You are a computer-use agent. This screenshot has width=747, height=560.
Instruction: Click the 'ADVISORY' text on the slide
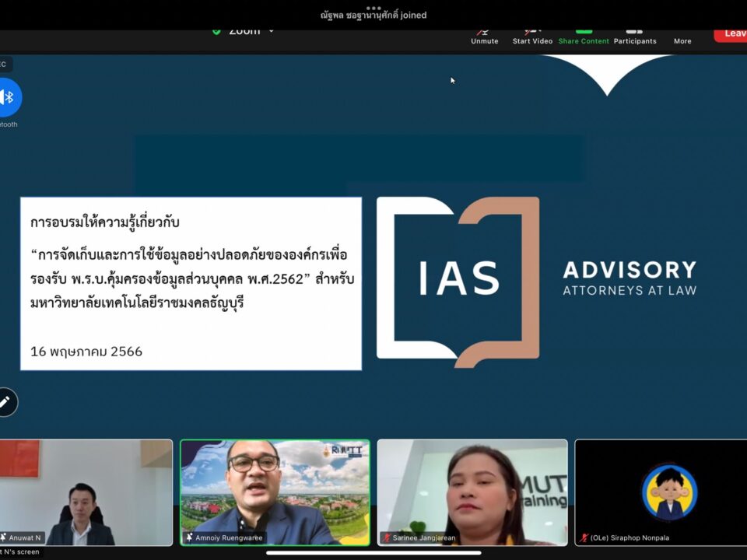click(x=630, y=270)
